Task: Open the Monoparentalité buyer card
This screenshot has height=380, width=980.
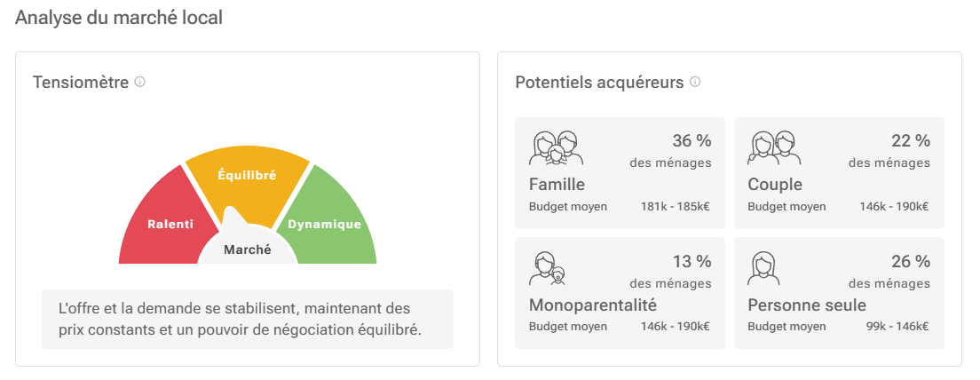Action: pos(620,293)
